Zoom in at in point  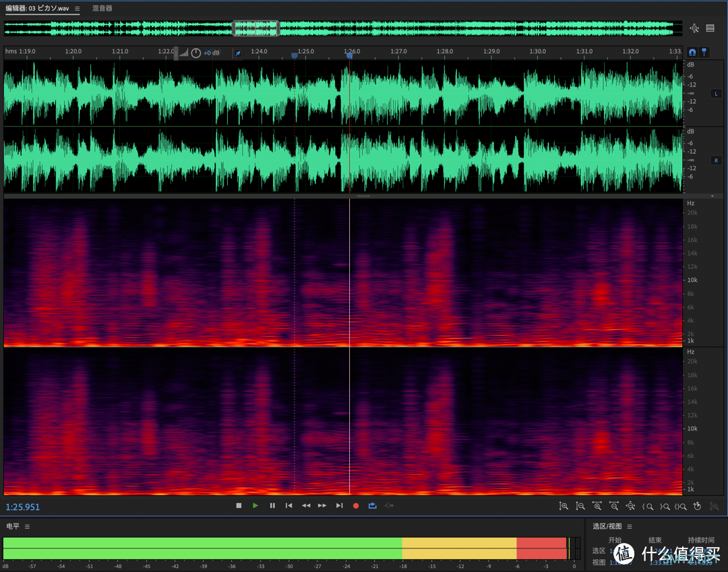click(648, 507)
